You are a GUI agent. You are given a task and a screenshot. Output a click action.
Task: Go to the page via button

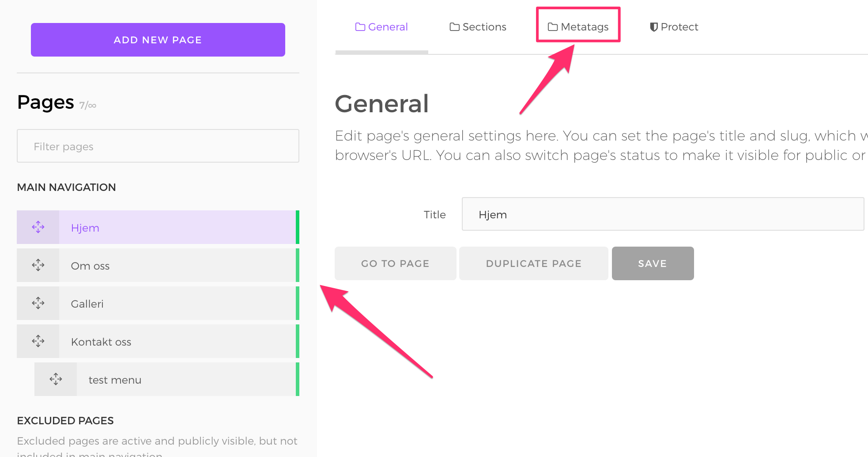[x=395, y=263]
